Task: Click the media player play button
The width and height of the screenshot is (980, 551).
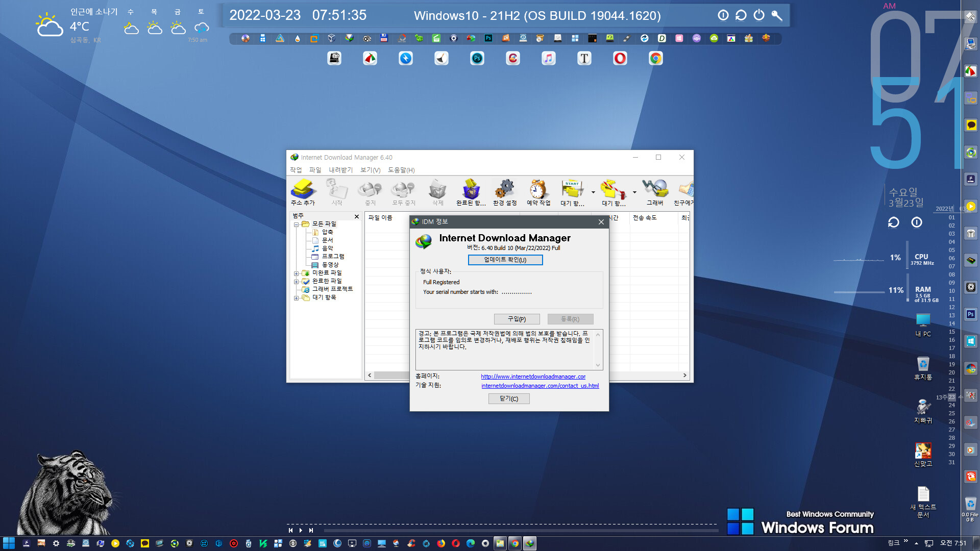Action: click(x=301, y=531)
